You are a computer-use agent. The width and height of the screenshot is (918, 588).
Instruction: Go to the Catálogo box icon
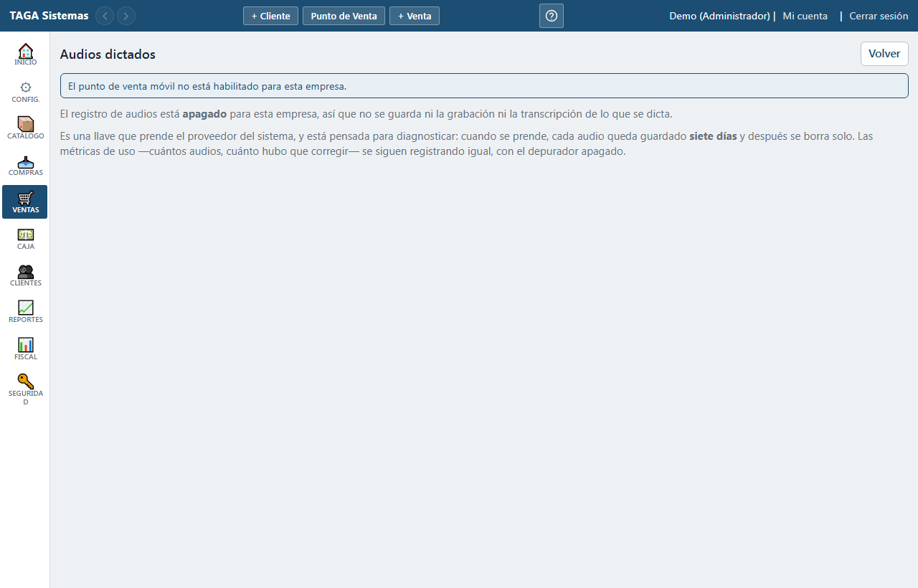[x=26, y=124]
